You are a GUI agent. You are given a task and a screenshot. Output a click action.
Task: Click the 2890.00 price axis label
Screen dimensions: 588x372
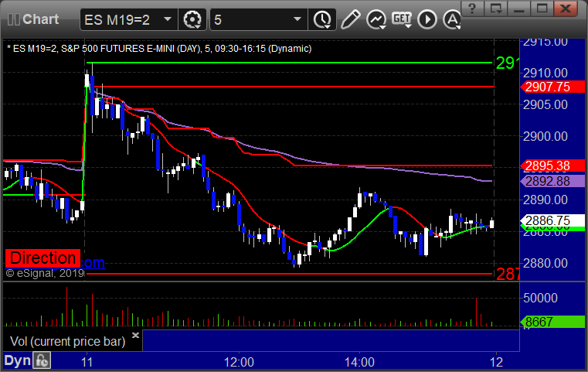(546, 200)
